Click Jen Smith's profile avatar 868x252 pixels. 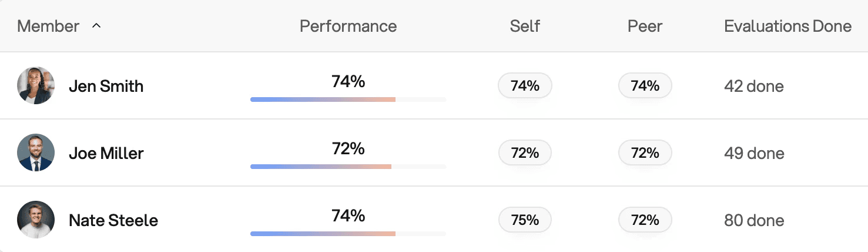coord(36,86)
